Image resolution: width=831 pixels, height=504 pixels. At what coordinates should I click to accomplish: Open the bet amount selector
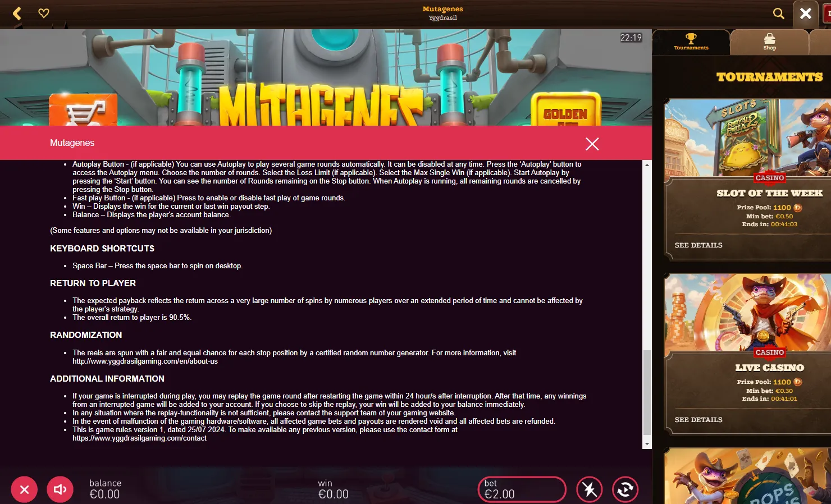click(x=522, y=489)
